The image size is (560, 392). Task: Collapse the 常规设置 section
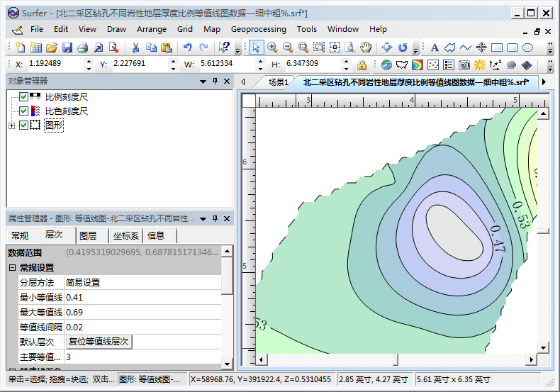[x=12, y=267]
